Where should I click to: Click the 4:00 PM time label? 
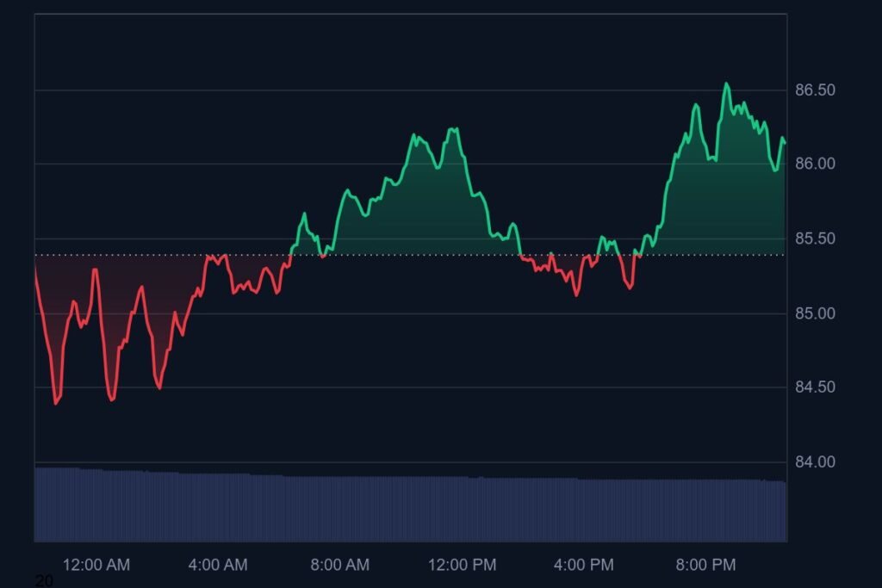click(583, 565)
